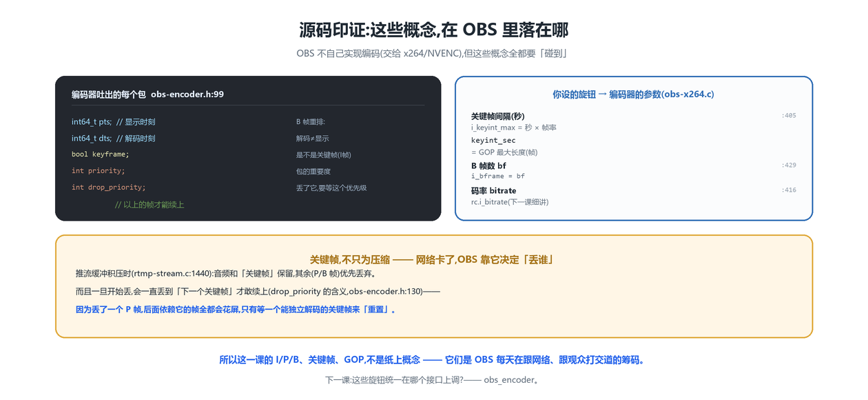
Task: Click the green comment '以上的帧才能续上'
Action: pos(149,205)
